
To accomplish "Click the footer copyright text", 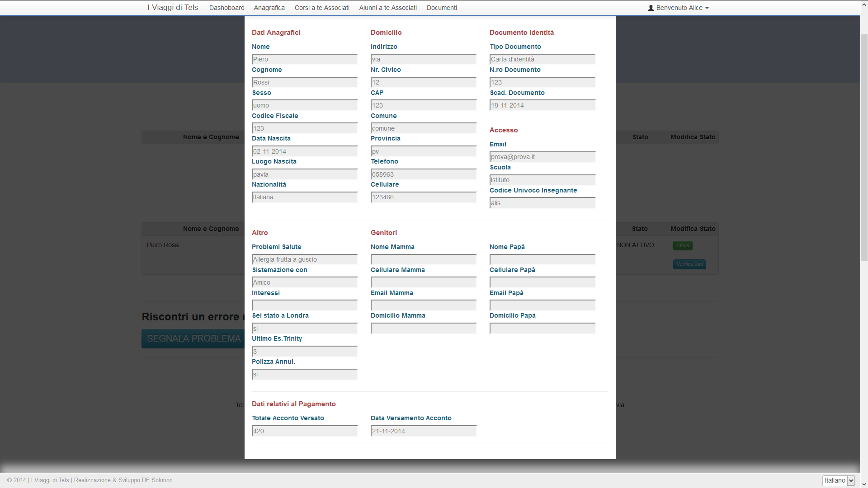I will pos(90,480).
